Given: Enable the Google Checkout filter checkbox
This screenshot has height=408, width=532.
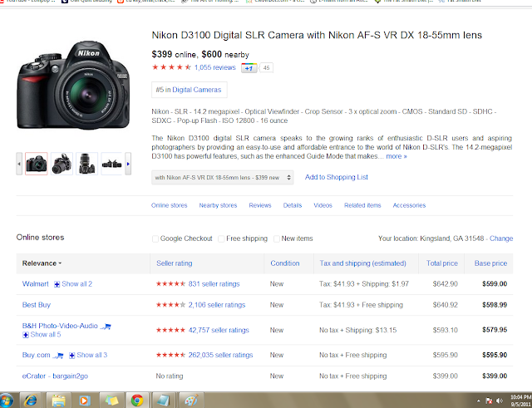Looking at the screenshot, I should tap(155, 238).
